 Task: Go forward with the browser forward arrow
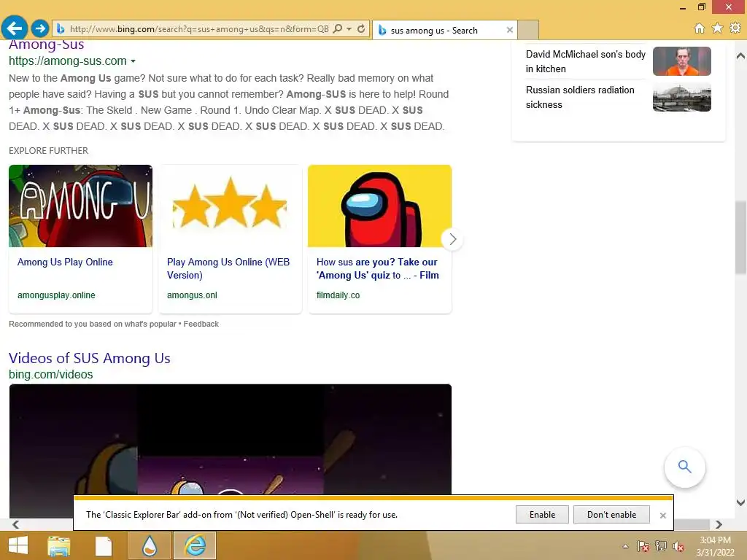(40, 28)
